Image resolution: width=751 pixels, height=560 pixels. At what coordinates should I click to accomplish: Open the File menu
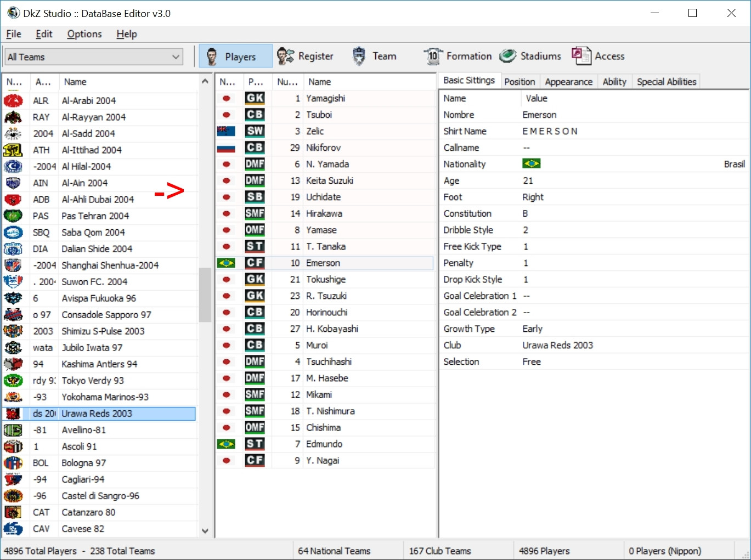pyautogui.click(x=14, y=34)
